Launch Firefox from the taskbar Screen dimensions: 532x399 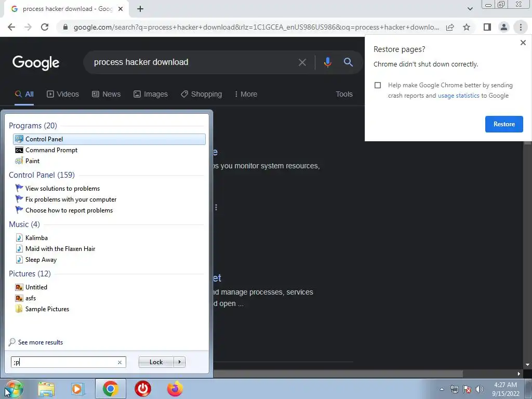[175, 389]
